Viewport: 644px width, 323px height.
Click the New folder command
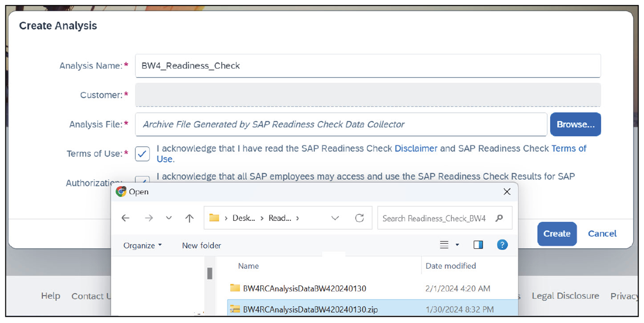(201, 245)
